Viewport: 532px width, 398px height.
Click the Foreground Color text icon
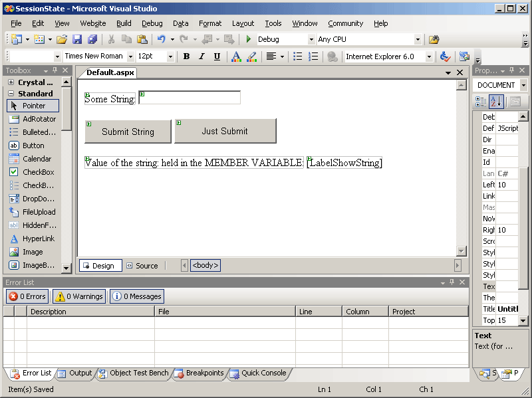(x=236, y=56)
